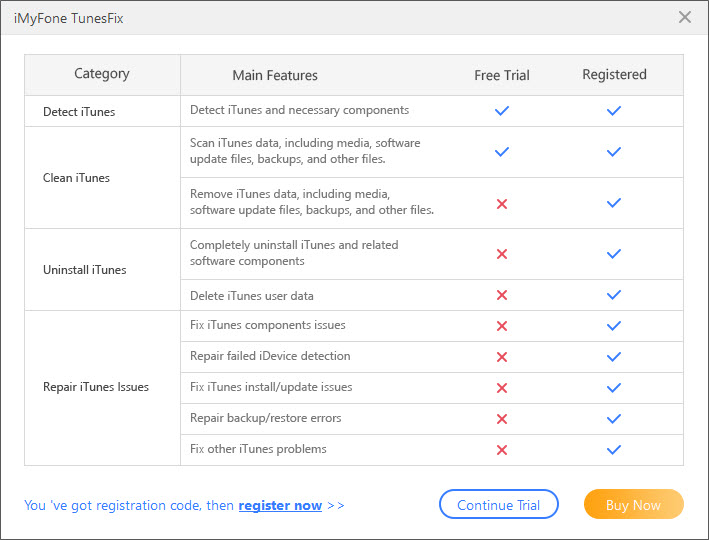
Task: Click Registered checkmark for Repair backup/restore errors
Action: 614,419
